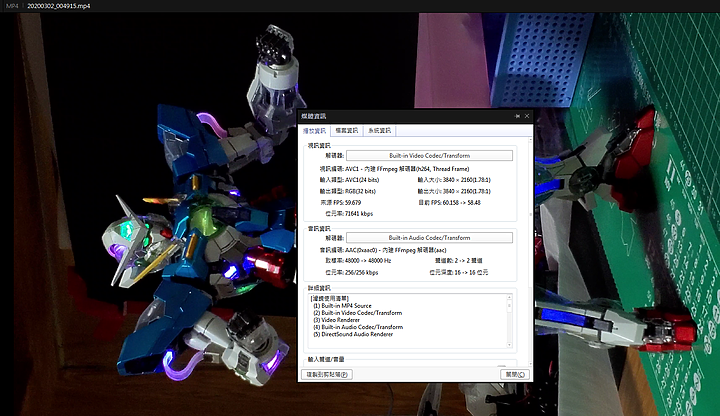The height and width of the screenshot is (416, 720).
Task: Click the sample rate '48000 -> 48000 Hz' value
Action: click(368, 261)
